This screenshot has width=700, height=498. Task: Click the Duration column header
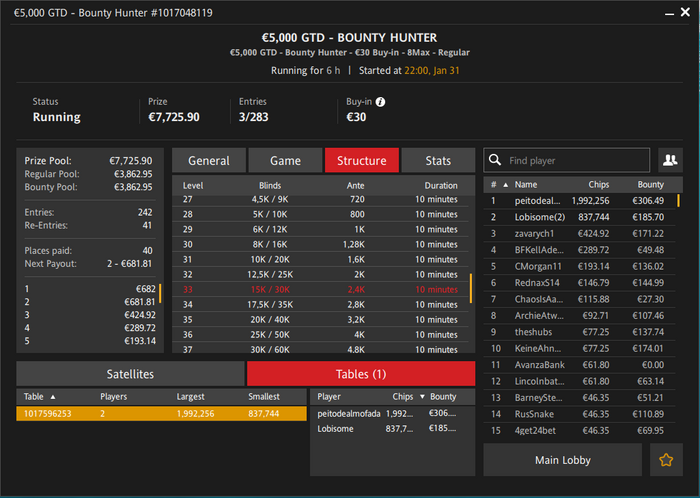coord(441,185)
